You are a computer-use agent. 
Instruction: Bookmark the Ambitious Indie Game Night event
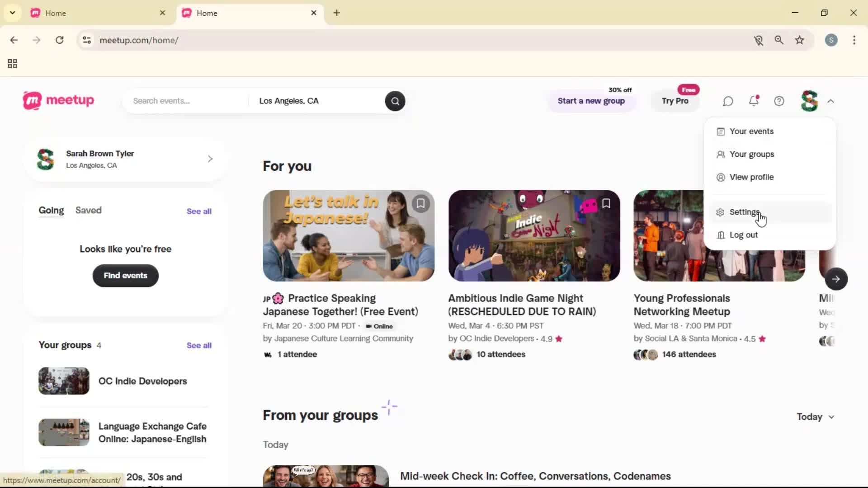[x=606, y=203]
